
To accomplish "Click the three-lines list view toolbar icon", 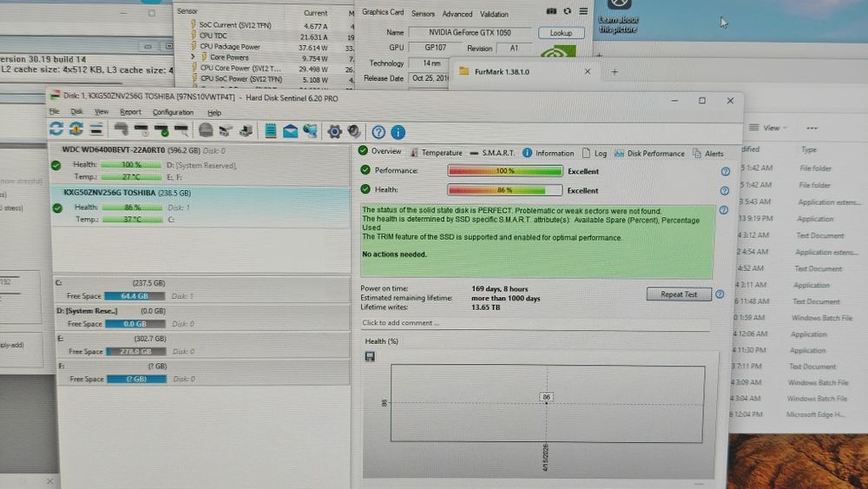I will pos(96,129).
